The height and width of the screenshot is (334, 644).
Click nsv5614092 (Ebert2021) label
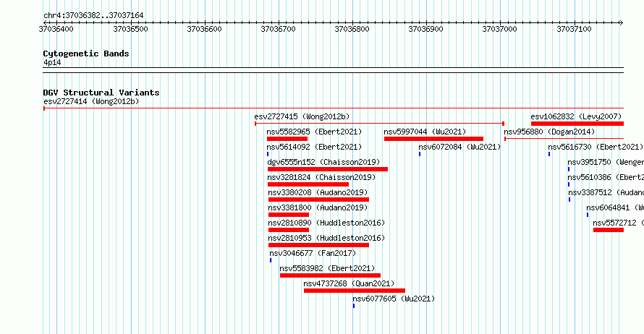tap(314, 147)
